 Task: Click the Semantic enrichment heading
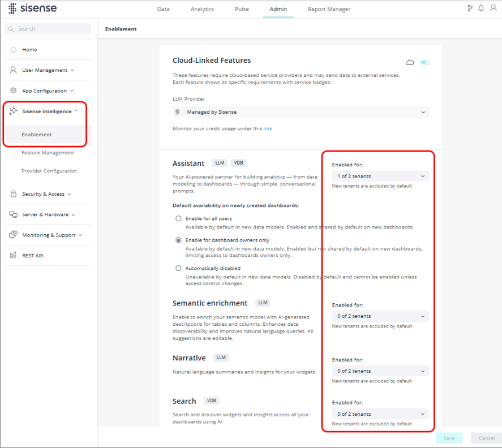(x=210, y=303)
